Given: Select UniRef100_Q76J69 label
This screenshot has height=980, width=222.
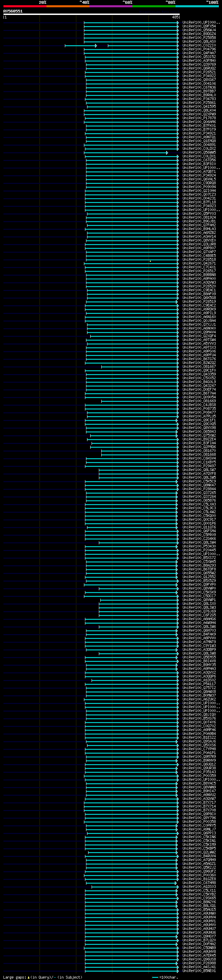Looking at the screenshot, I should tap(199, 611).
